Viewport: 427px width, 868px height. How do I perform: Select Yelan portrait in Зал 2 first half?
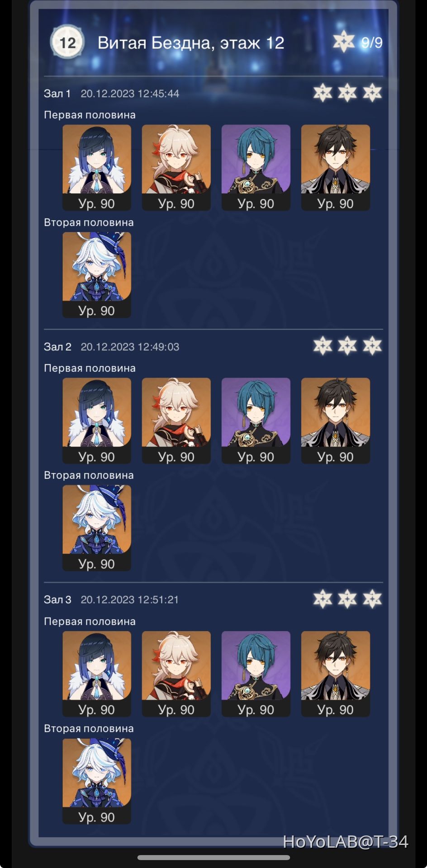(97, 420)
